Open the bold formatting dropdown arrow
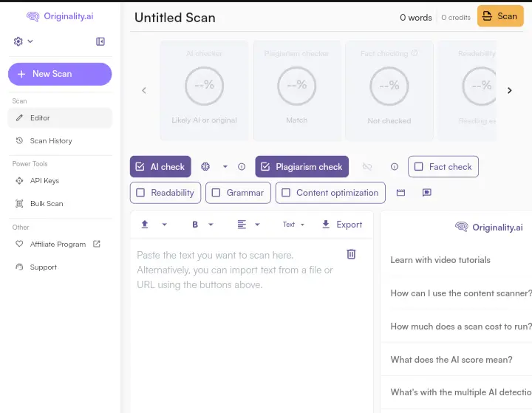The width and height of the screenshot is (532, 413). [211, 225]
